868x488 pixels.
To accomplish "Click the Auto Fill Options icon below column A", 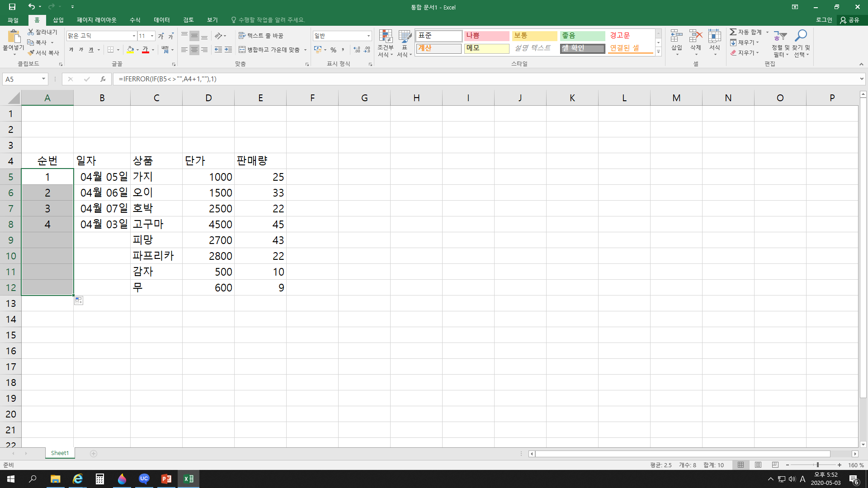I will click(79, 300).
